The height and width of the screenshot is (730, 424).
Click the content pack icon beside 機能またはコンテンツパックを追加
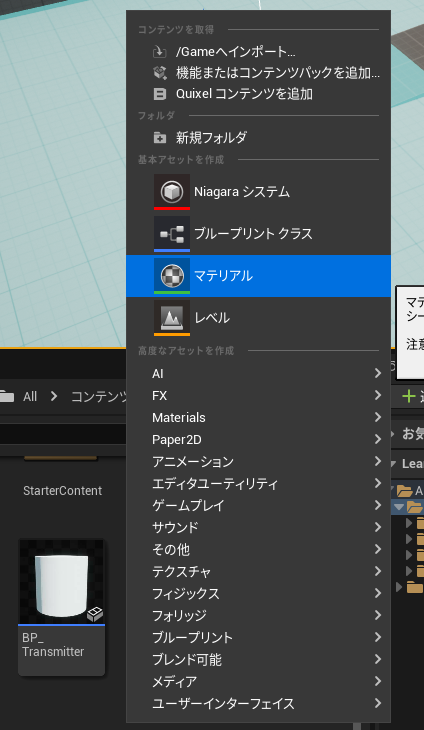pos(160,73)
